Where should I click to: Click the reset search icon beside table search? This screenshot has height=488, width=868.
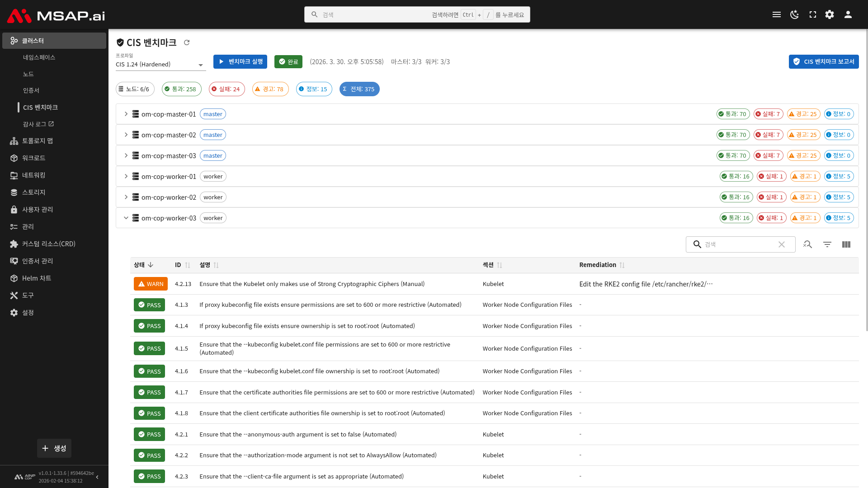808,244
